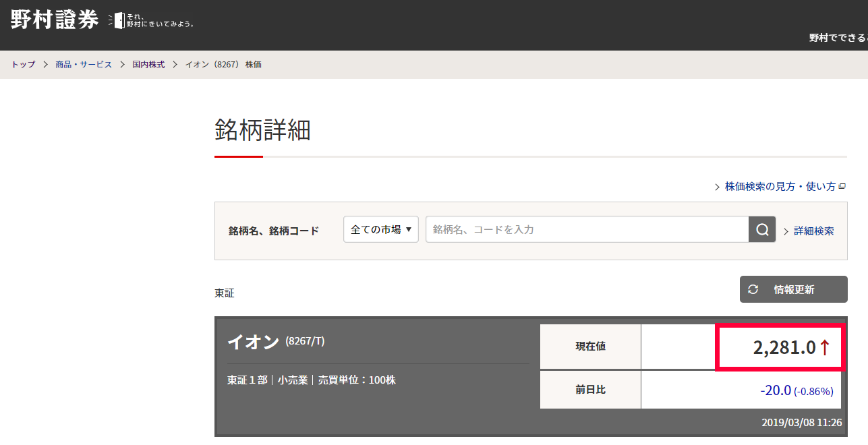Click the 2019/03/08 11:26 timestamp
The width and height of the screenshot is (868, 445).
(x=801, y=423)
